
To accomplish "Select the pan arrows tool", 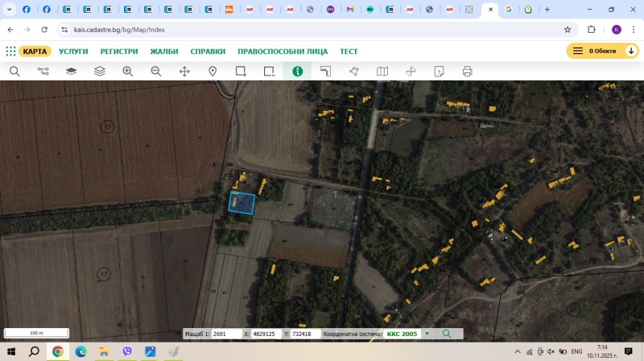I will pos(184,72).
